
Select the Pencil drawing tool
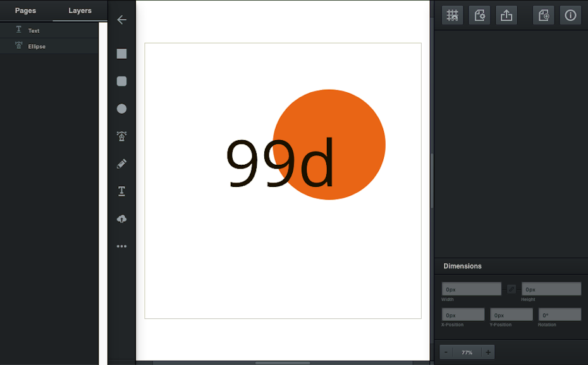pyautogui.click(x=121, y=164)
